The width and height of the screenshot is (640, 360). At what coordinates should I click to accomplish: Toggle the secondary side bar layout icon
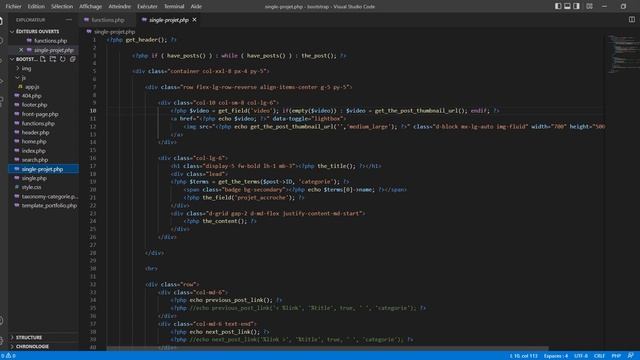point(576,6)
